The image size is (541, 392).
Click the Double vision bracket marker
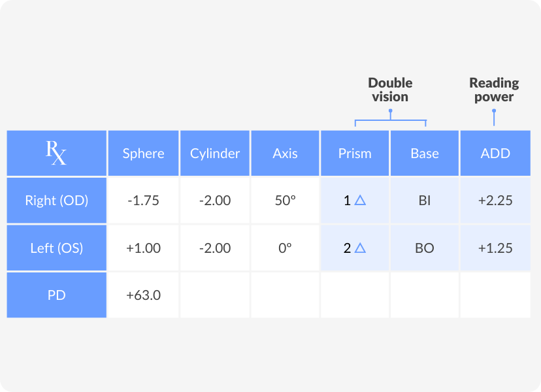tap(391, 118)
